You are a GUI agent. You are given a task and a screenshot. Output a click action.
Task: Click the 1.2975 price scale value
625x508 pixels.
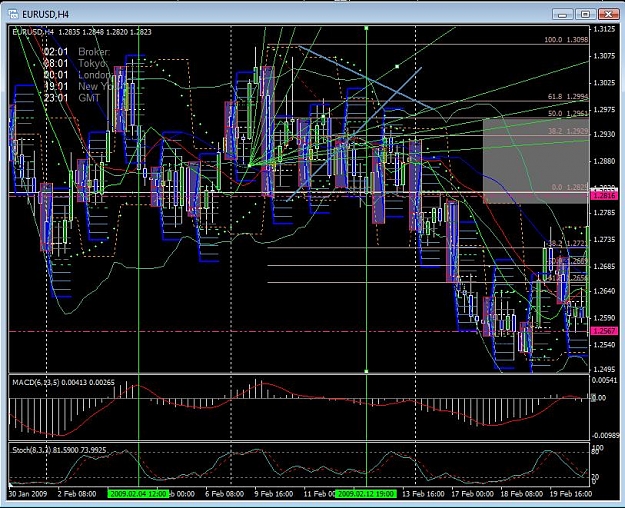[604, 110]
